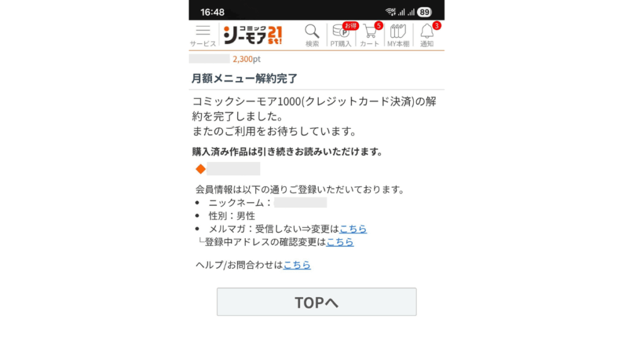Tap the notification badge showing 3
This screenshot has width=644, height=338.
tap(436, 26)
